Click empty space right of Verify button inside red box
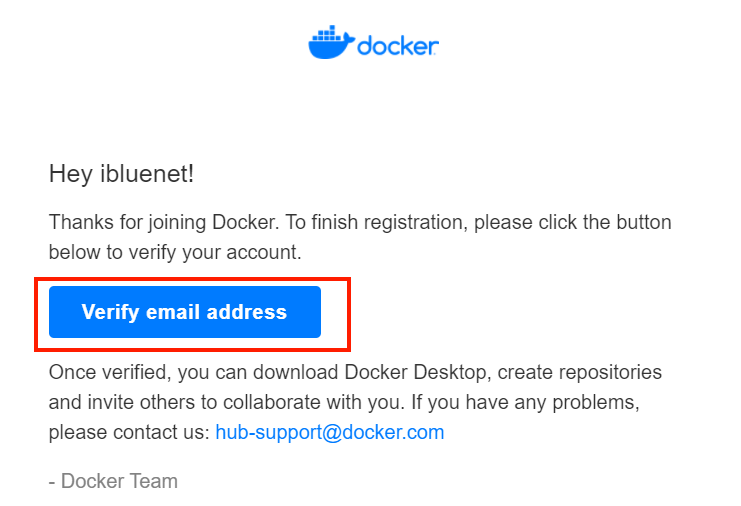This screenshot has width=741, height=506. point(334,312)
